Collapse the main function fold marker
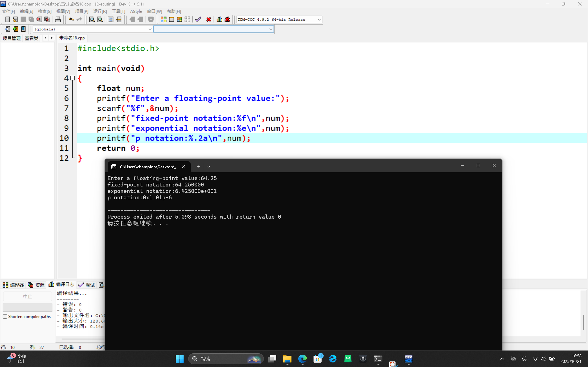 [72, 78]
